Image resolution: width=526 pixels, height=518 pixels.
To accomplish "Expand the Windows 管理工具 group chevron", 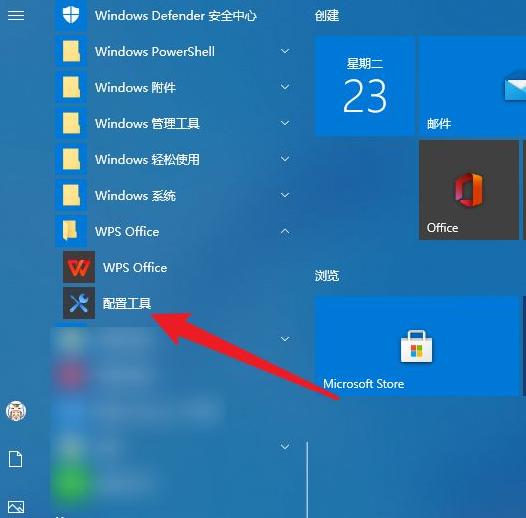I will point(285,123).
